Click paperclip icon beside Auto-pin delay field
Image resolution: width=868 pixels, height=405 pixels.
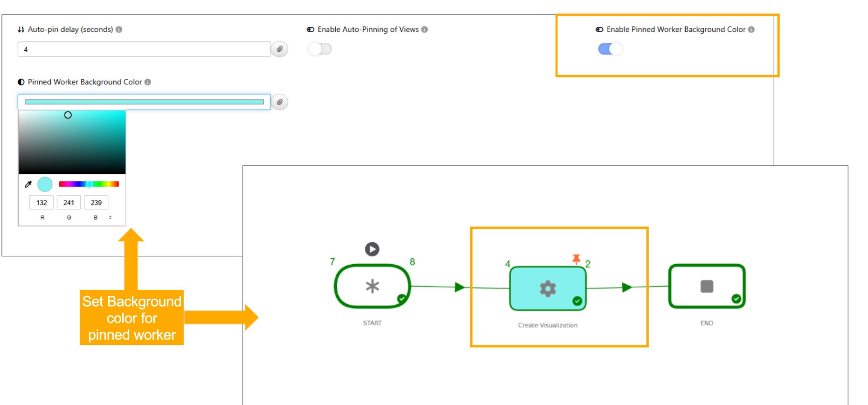tap(279, 49)
